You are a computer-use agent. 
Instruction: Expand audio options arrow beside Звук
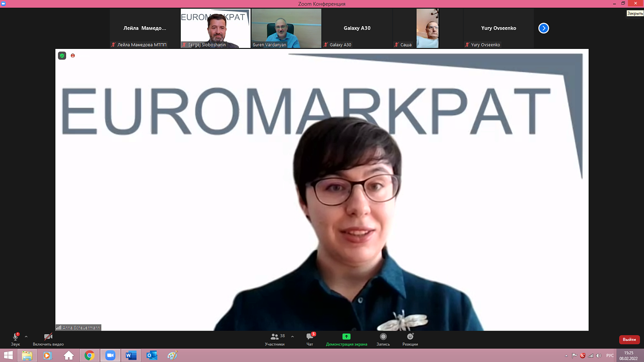pyautogui.click(x=26, y=337)
